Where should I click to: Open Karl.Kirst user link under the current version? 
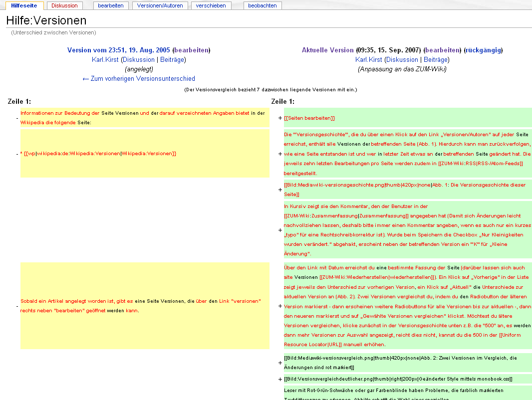point(368,60)
